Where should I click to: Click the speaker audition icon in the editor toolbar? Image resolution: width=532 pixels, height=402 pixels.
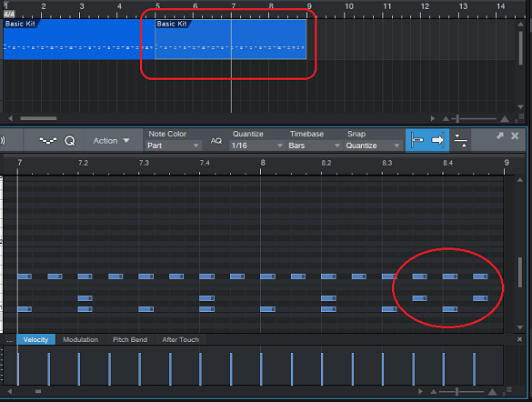coord(3,140)
